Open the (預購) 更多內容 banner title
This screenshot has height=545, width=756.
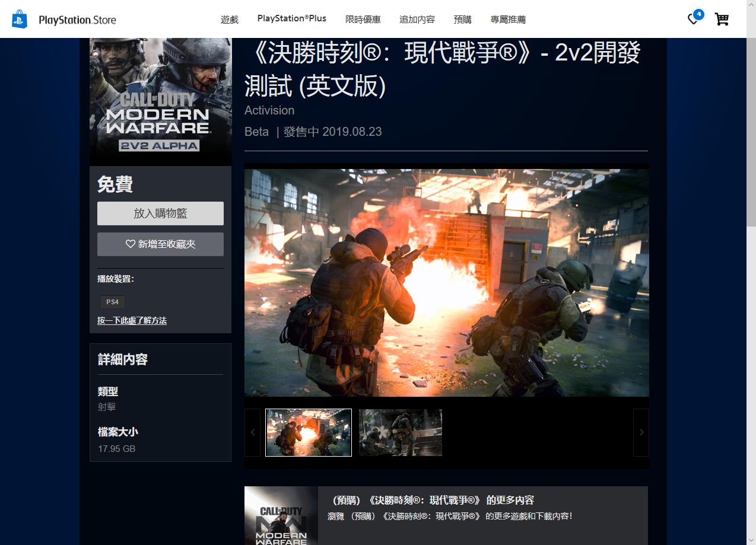tap(433, 500)
